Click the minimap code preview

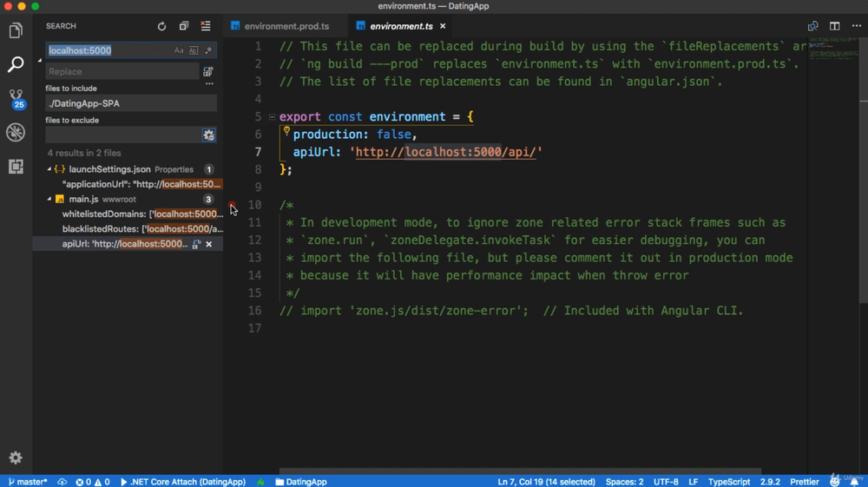pyautogui.click(x=833, y=49)
